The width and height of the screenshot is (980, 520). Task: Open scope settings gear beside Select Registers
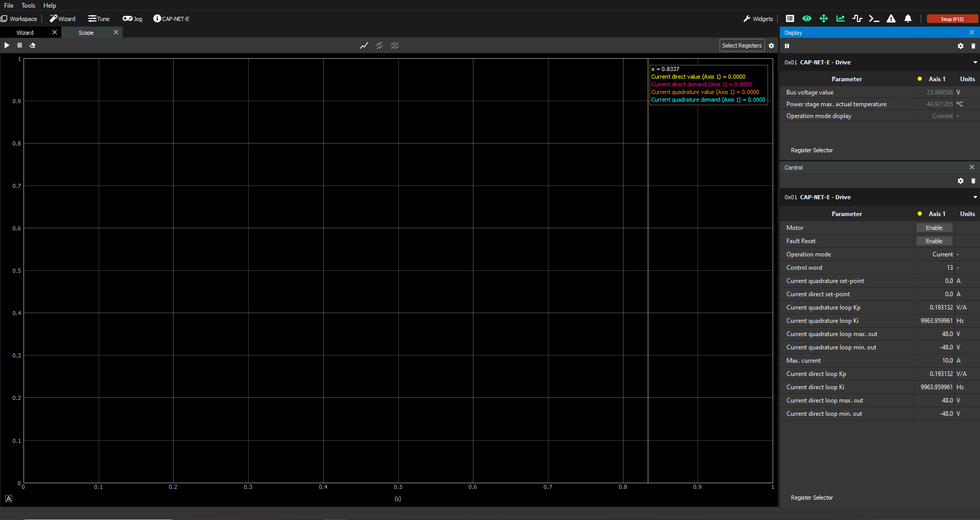771,46
